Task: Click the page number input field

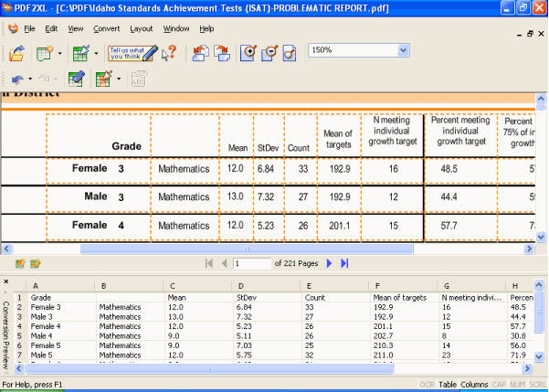Action: click(251, 264)
